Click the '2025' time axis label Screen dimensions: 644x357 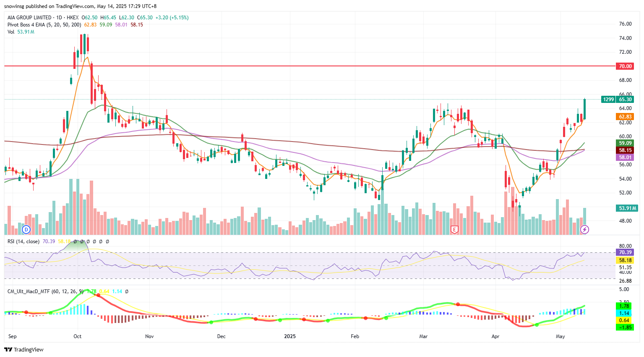[290, 336]
